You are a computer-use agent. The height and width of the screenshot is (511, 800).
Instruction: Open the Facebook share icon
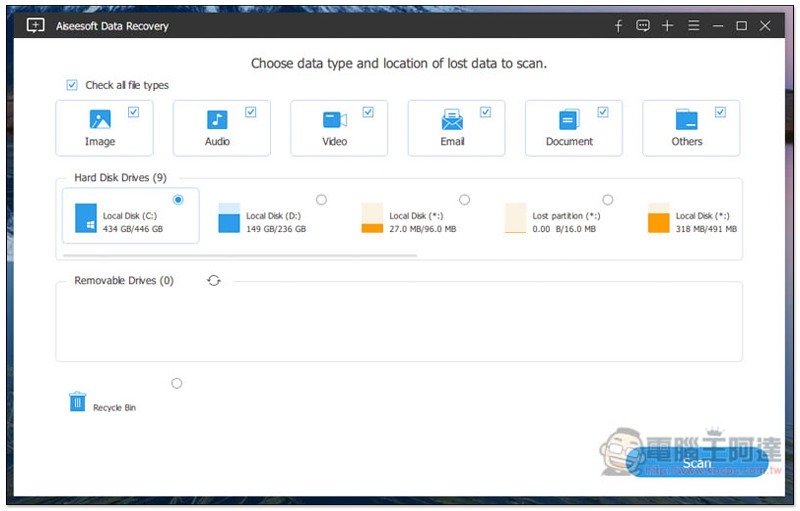[x=618, y=26]
